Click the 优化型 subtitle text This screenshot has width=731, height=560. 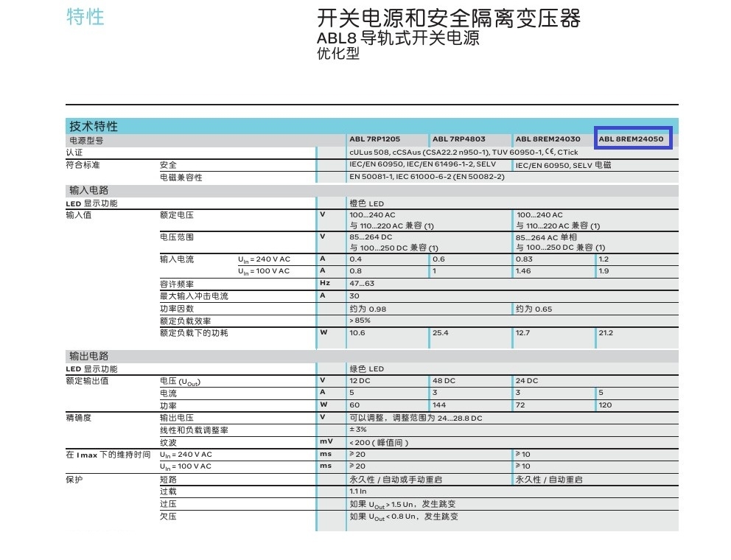[x=338, y=53]
